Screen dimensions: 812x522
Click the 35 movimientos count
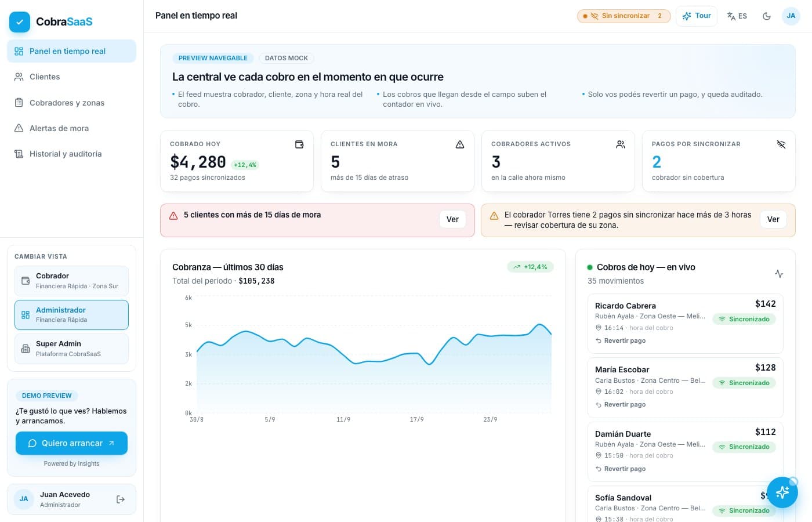615,281
